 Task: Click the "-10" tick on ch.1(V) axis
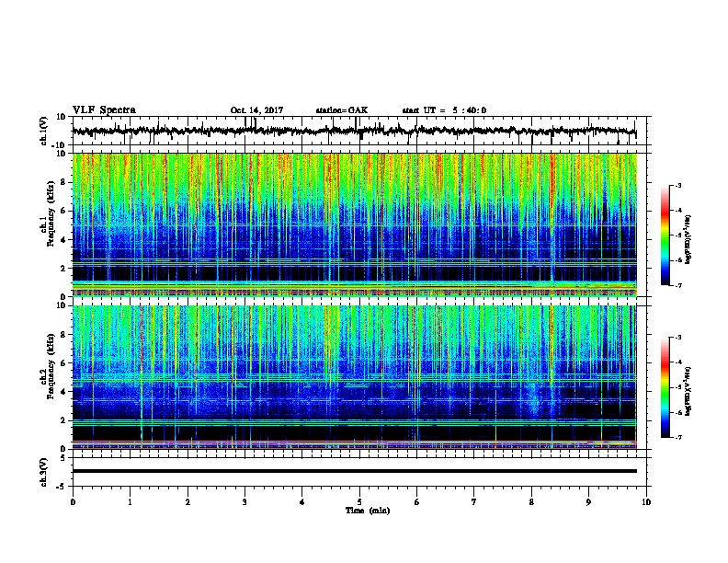click(x=60, y=145)
